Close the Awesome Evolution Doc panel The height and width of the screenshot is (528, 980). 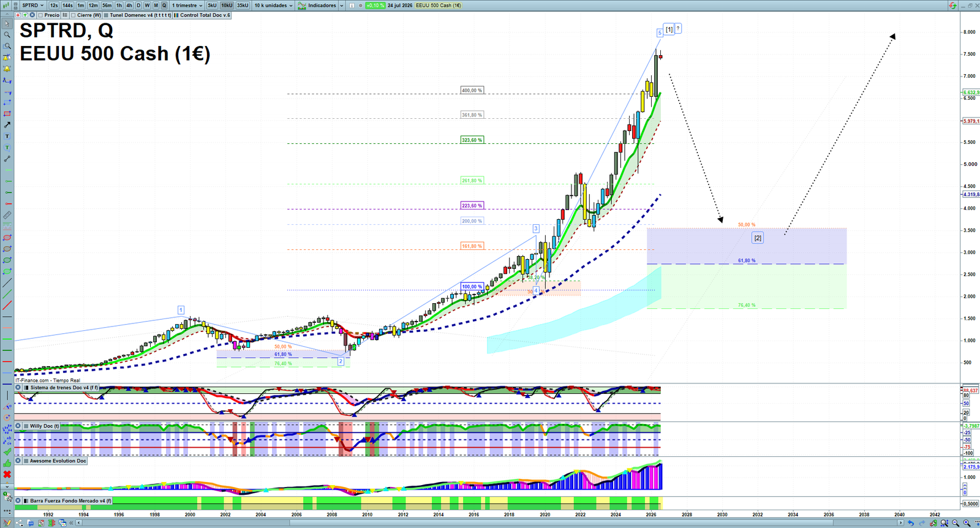pos(18,461)
